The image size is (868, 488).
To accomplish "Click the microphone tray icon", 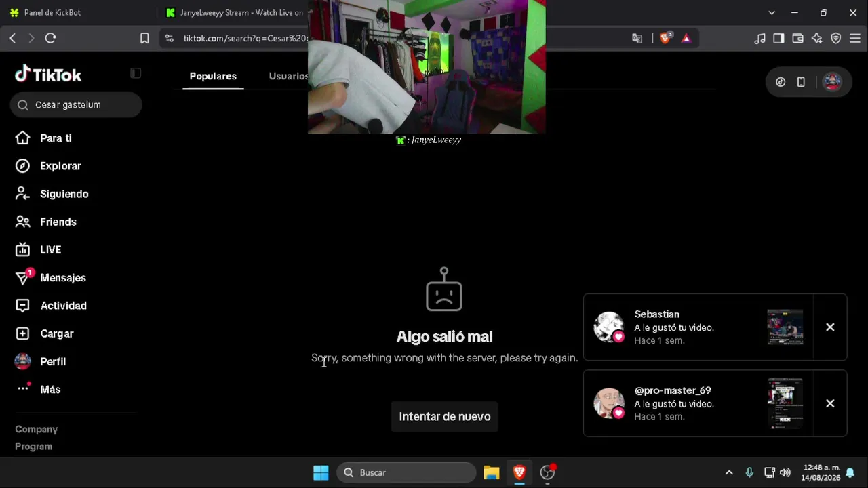I will 749,472.
